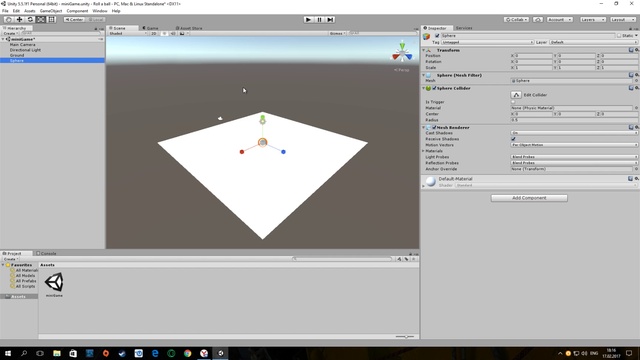
Task: Switch to the Asset Store tab
Action: [189, 28]
